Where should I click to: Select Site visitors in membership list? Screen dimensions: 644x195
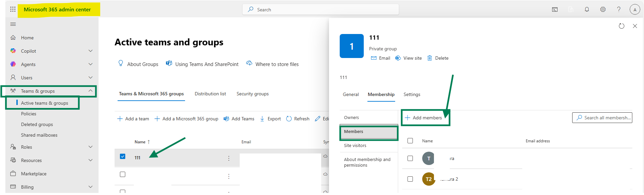pyautogui.click(x=369, y=146)
